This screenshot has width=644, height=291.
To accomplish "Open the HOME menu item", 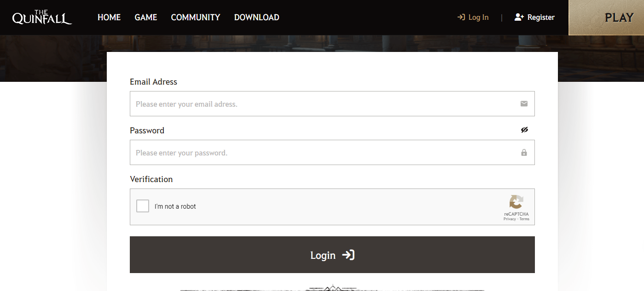I will tap(109, 17).
